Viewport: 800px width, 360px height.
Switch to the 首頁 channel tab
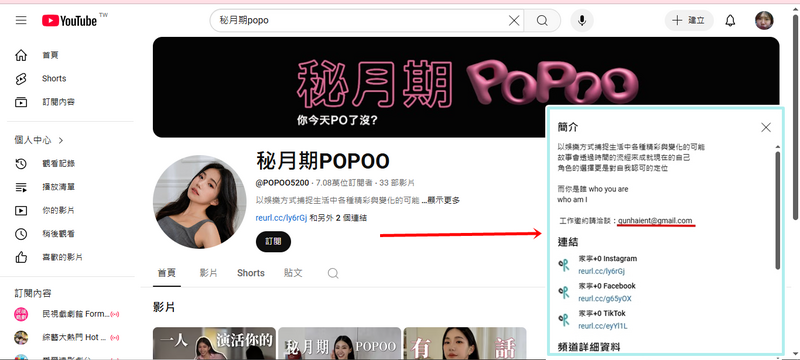(166, 273)
